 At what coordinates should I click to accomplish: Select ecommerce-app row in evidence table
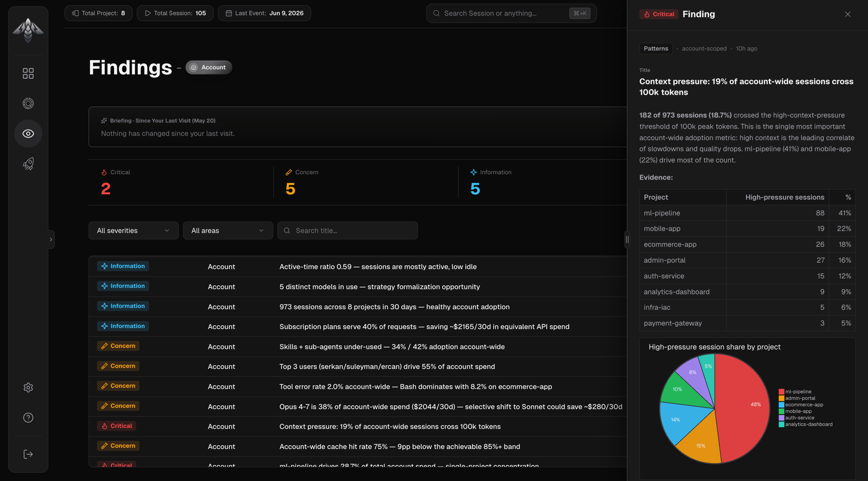point(747,245)
